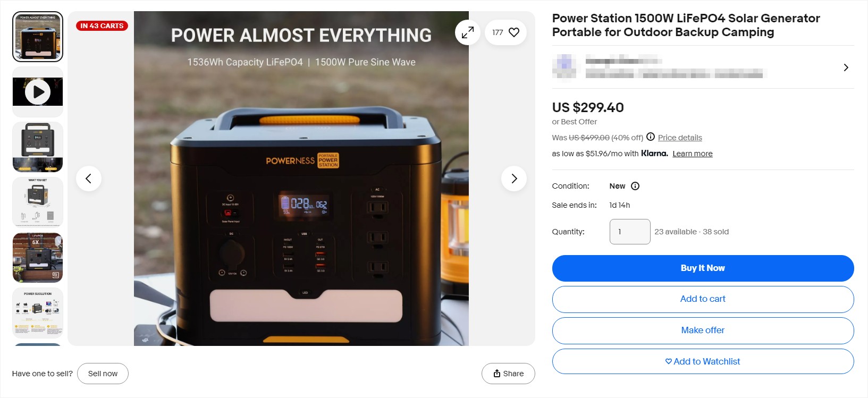Select the Power Solution thumbnail

(x=38, y=313)
